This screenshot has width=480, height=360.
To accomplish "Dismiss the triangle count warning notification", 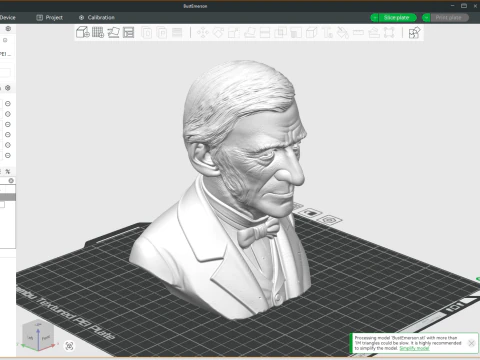I will (471, 343).
